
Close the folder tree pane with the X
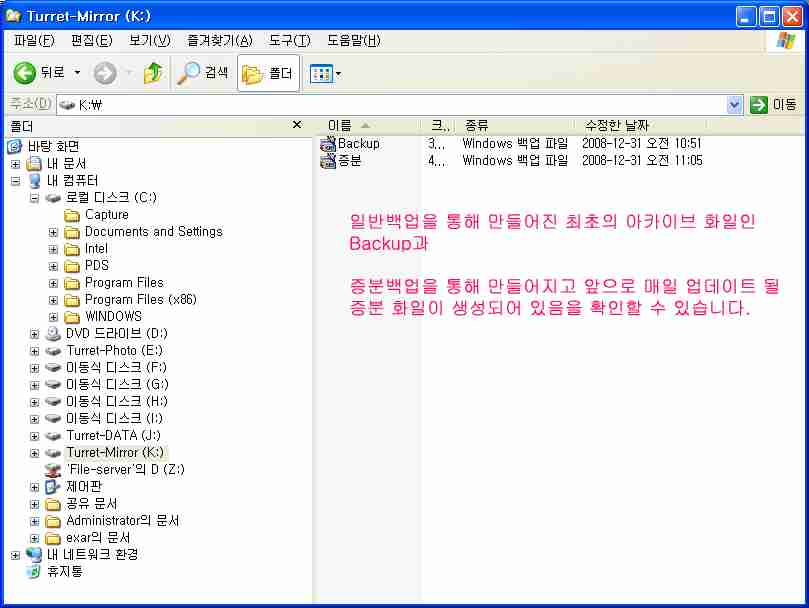click(296, 124)
